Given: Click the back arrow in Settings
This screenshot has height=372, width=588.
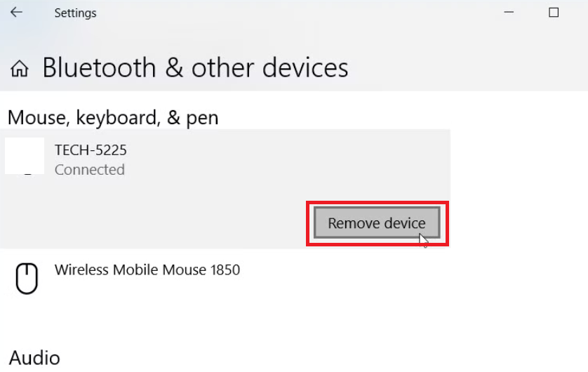Looking at the screenshot, I should coord(16,13).
